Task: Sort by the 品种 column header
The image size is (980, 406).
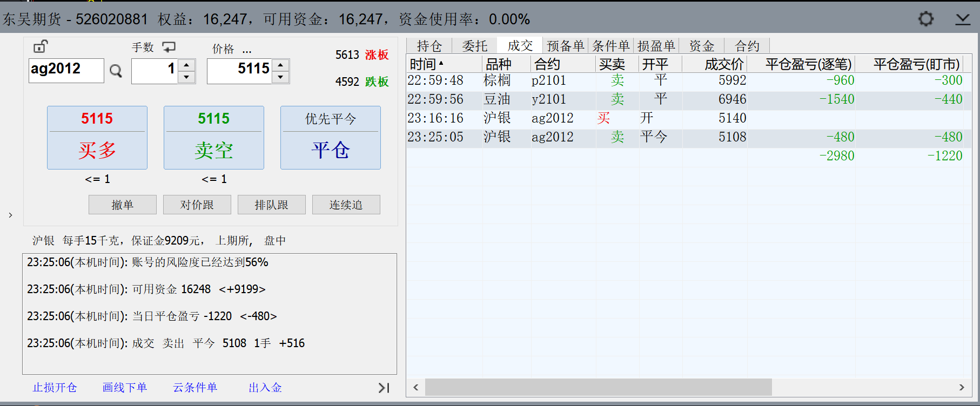Action: pyautogui.click(x=507, y=64)
